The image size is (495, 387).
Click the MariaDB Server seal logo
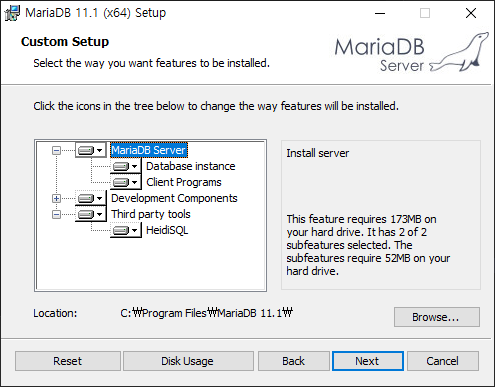click(412, 52)
